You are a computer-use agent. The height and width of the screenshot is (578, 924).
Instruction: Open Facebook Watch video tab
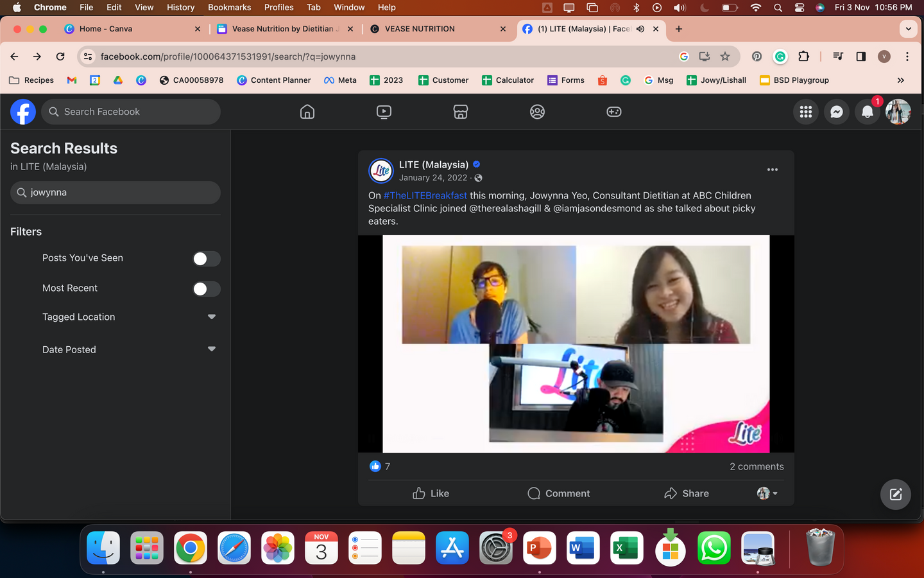(384, 112)
